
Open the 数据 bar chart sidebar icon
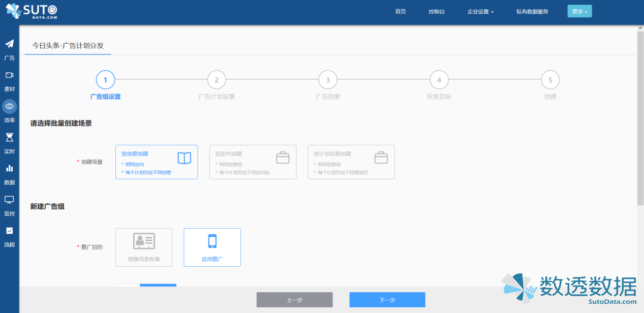(9, 169)
